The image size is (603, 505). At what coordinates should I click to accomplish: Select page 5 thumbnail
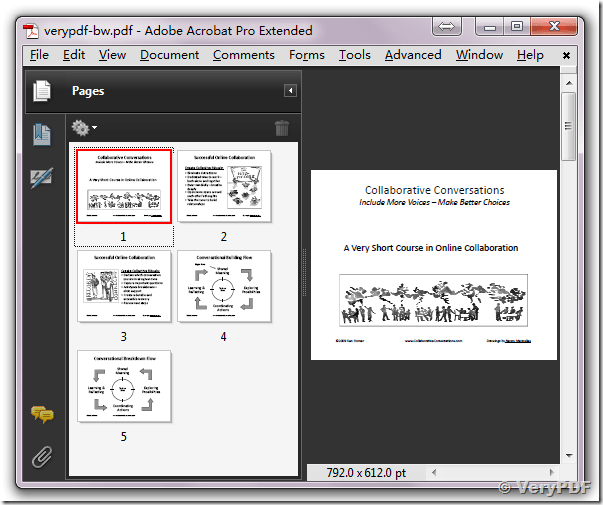tap(124, 386)
